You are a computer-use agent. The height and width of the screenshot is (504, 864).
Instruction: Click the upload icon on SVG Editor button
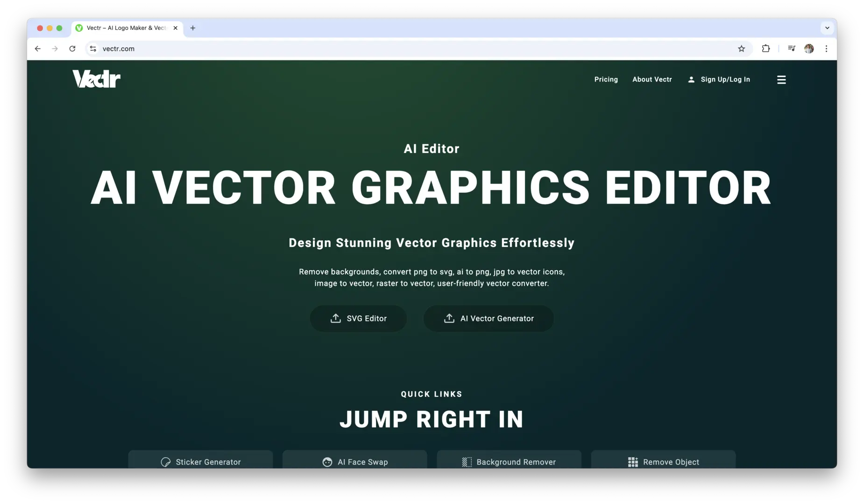coord(335,318)
